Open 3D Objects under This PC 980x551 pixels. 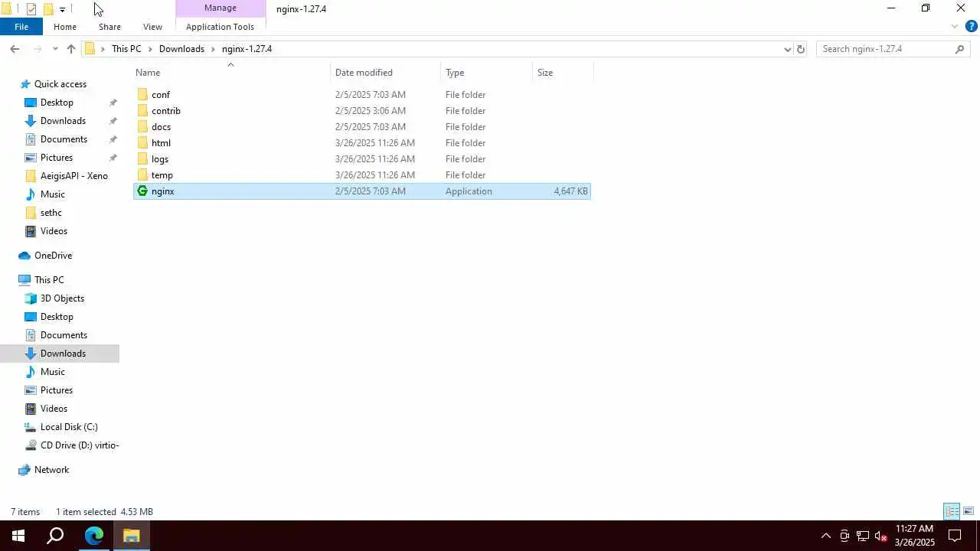(62, 298)
